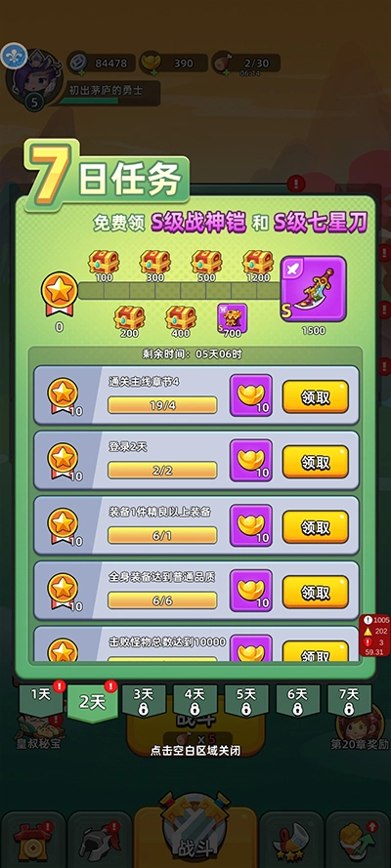Image resolution: width=391 pixels, height=868 pixels.
Task: Tap 点击空白区域关闭 to close the panel
Action: [195, 751]
